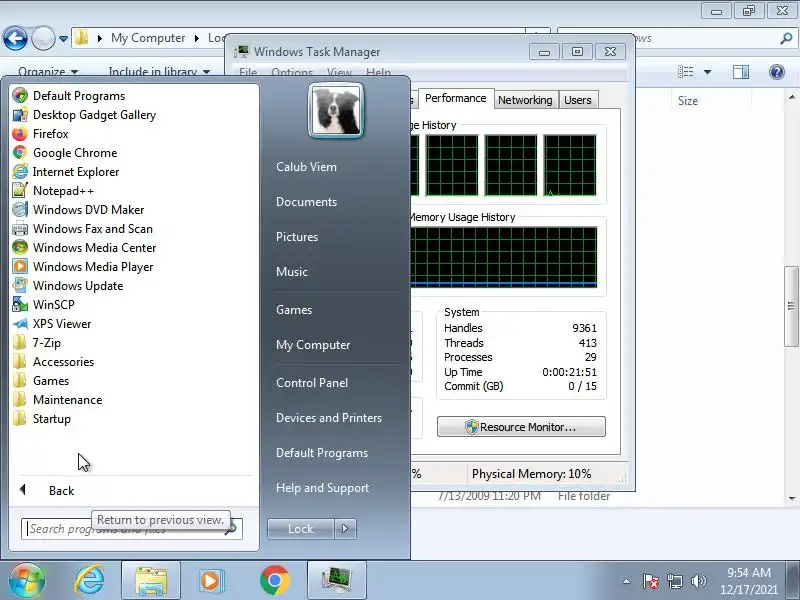Switch to Users tab in Task Manager
This screenshot has width=800, height=600.
pyautogui.click(x=578, y=100)
